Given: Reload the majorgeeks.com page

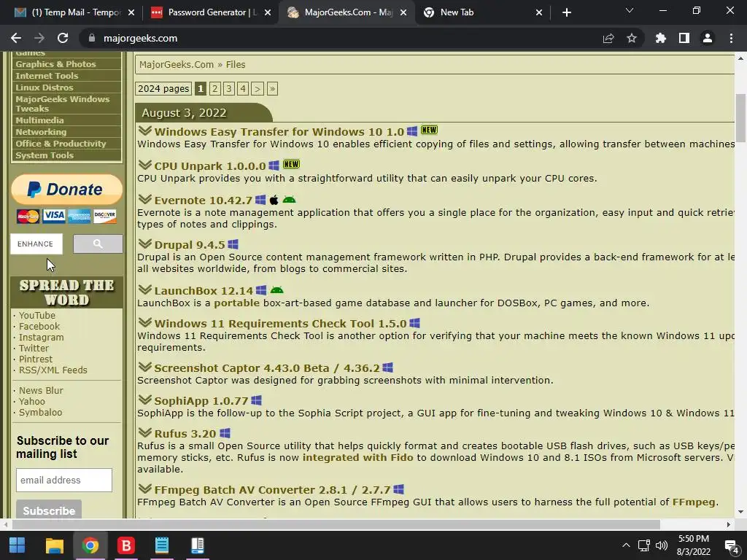Looking at the screenshot, I should click(63, 38).
